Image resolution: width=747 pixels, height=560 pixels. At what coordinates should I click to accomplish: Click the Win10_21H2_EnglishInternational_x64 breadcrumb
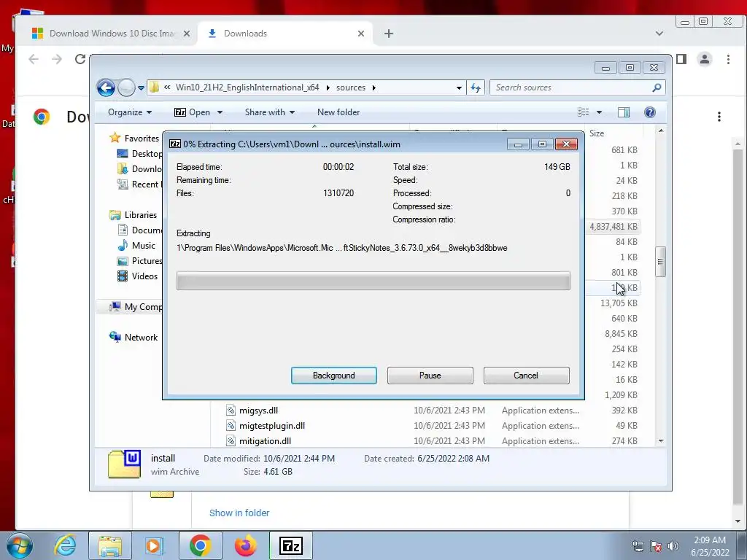[x=247, y=87]
